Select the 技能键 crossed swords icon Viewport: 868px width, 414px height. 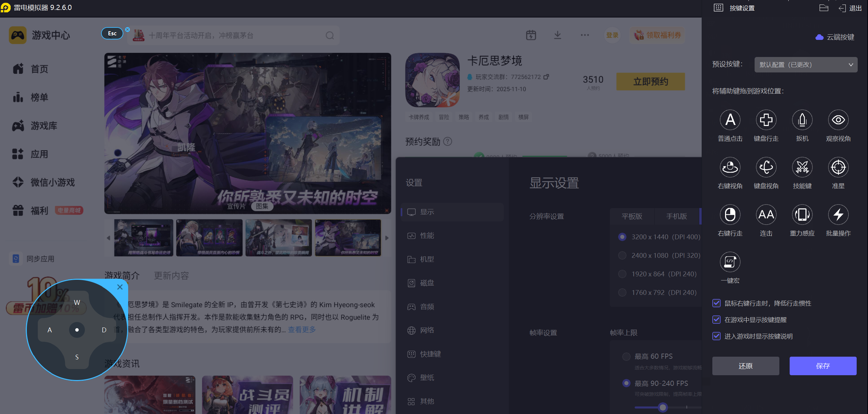pos(802,167)
